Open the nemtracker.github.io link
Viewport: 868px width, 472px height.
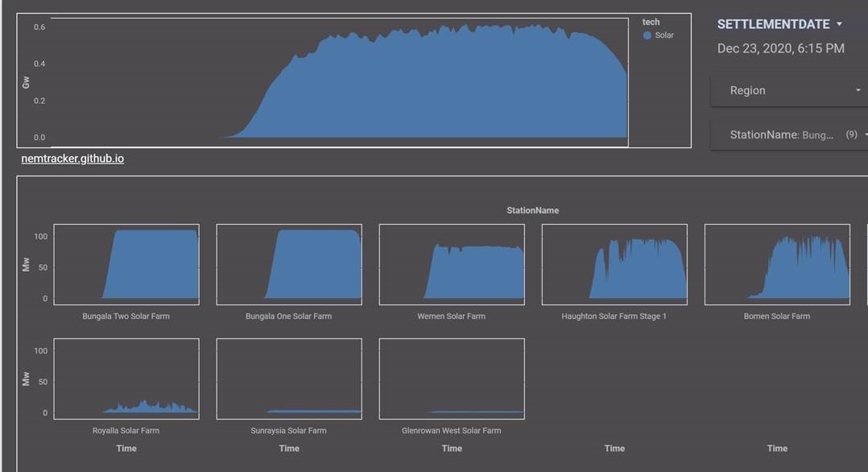72,159
